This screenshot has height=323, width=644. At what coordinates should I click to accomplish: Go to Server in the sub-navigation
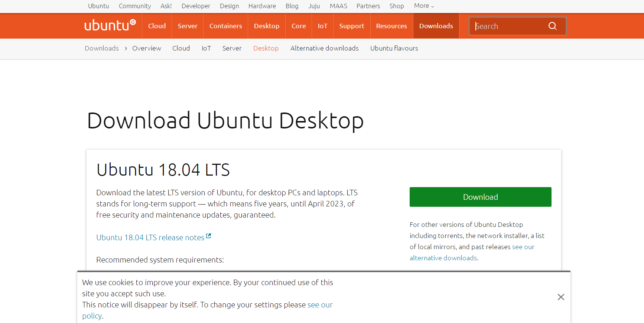pos(232,48)
